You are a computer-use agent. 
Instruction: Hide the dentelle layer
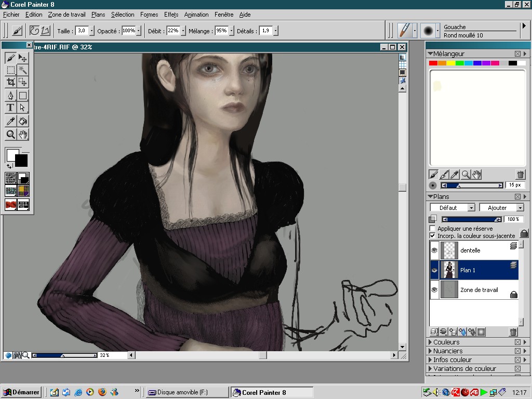tap(434, 250)
